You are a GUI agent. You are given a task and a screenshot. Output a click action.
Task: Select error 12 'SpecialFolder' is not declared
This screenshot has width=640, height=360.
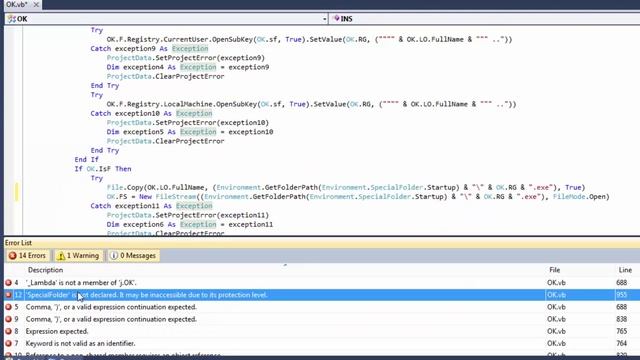pyautogui.click(x=322, y=295)
